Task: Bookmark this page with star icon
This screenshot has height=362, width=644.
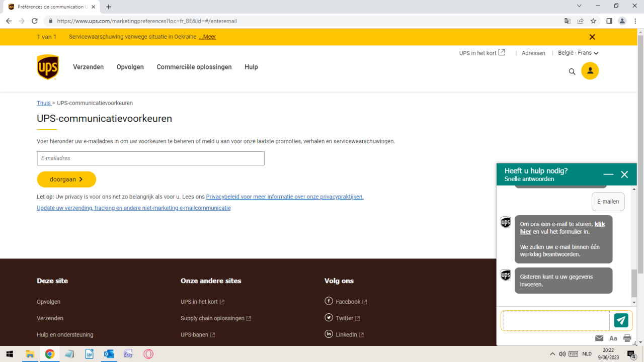Action: click(593, 21)
